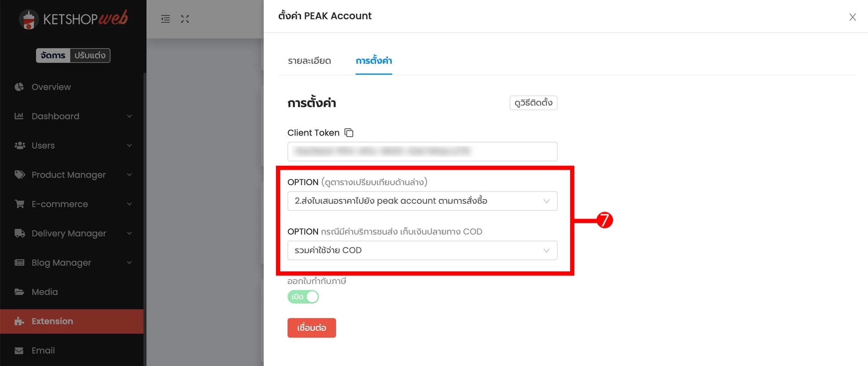The width and height of the screenshot is (868, 366).
Task: Switch to ปรับแต่ง mode
Action: (90, 55)
